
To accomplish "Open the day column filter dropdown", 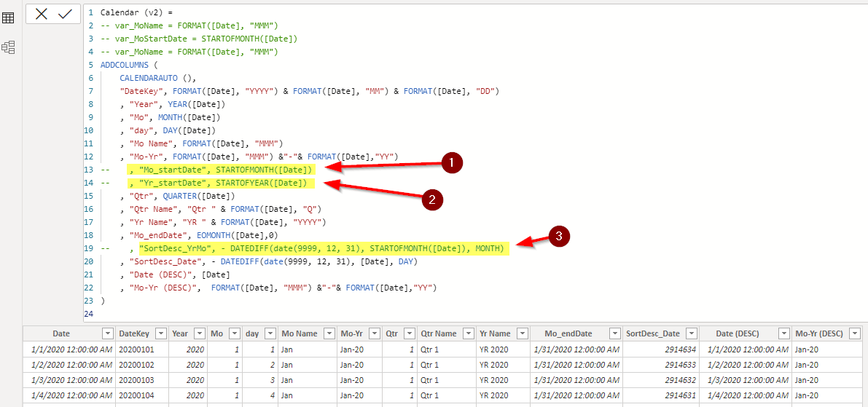I will click(270, 333).
